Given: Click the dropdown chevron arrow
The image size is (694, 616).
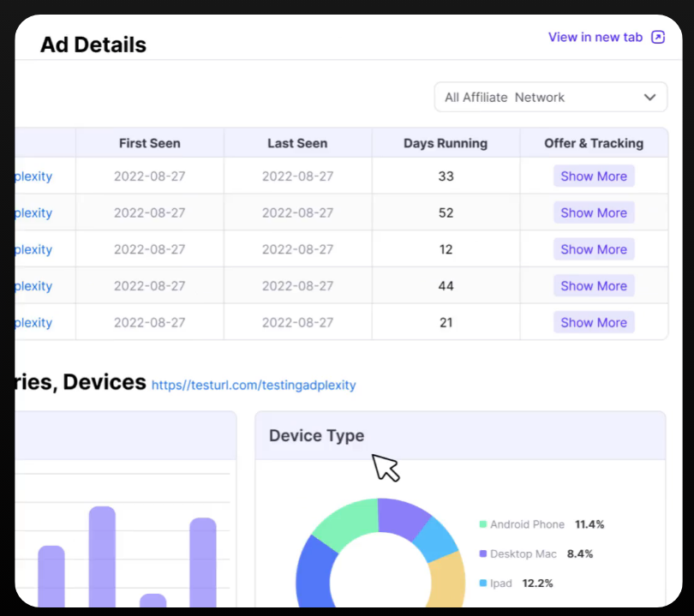Looking at the screenshot, I should pyautogui.click(x=649, y=98).
